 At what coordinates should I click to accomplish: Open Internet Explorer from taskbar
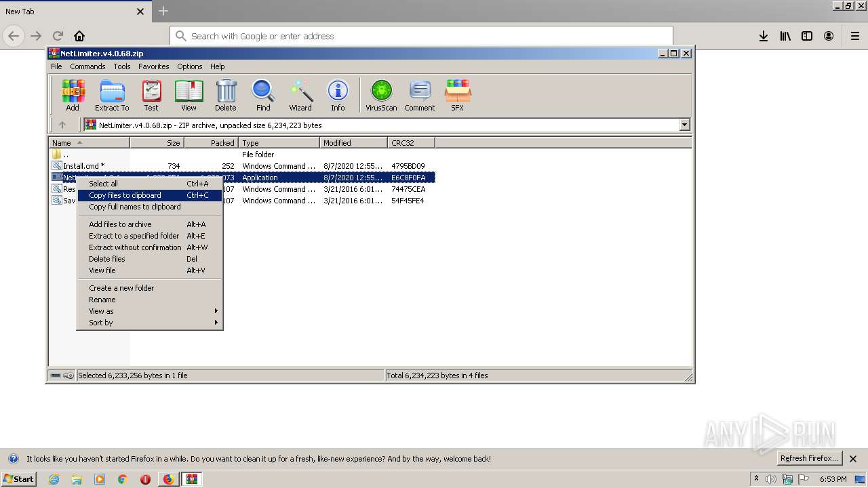pos(54,479)
